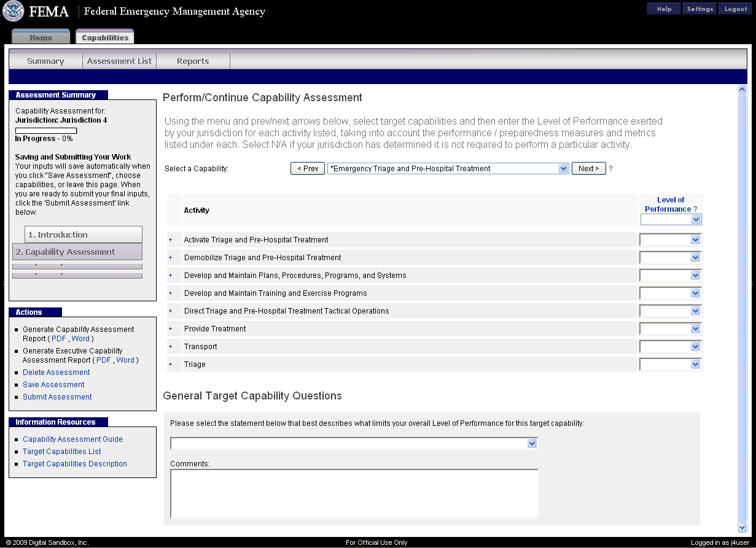Expand Develop and Maintain Training and Exercise Programs

170,293
